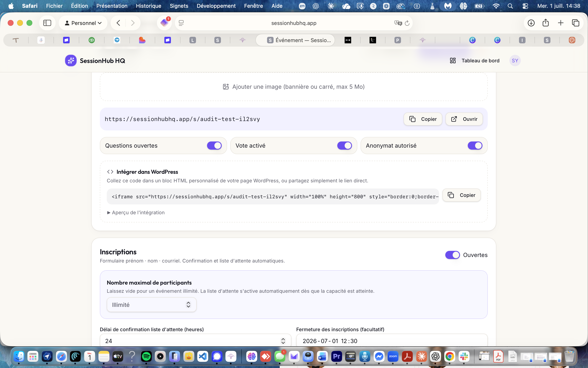Toggle Vote activé switch
Image resolution: width=588 pixels, height=368 pixels.
345,146
